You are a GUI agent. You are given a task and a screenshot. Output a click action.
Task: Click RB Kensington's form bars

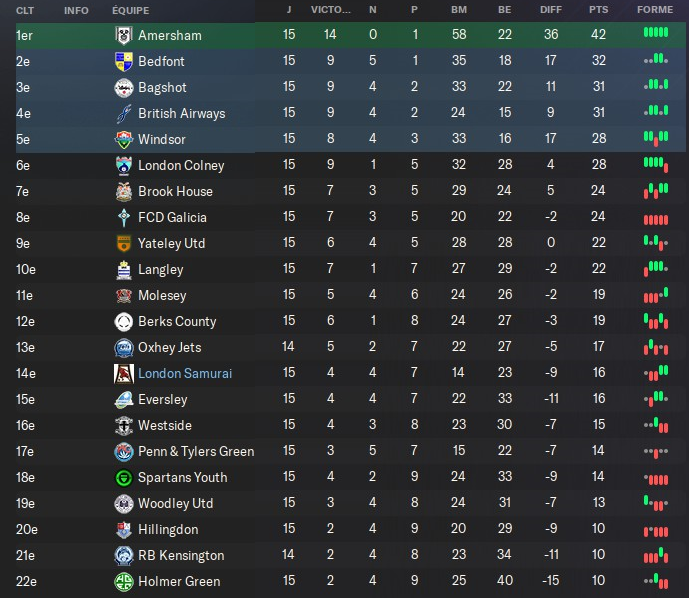pyautogui.click(x=655, y=555)
